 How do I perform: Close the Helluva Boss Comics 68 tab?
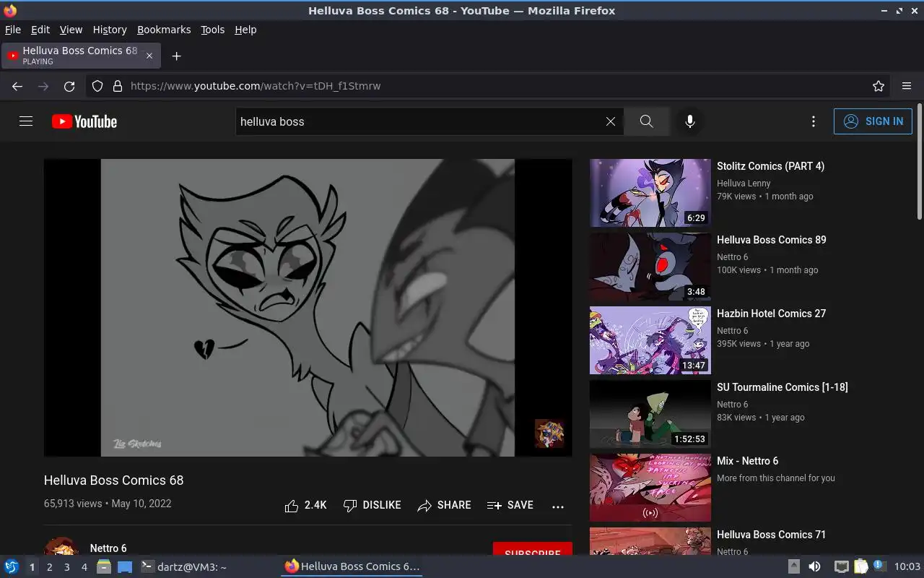click(149, 56)
